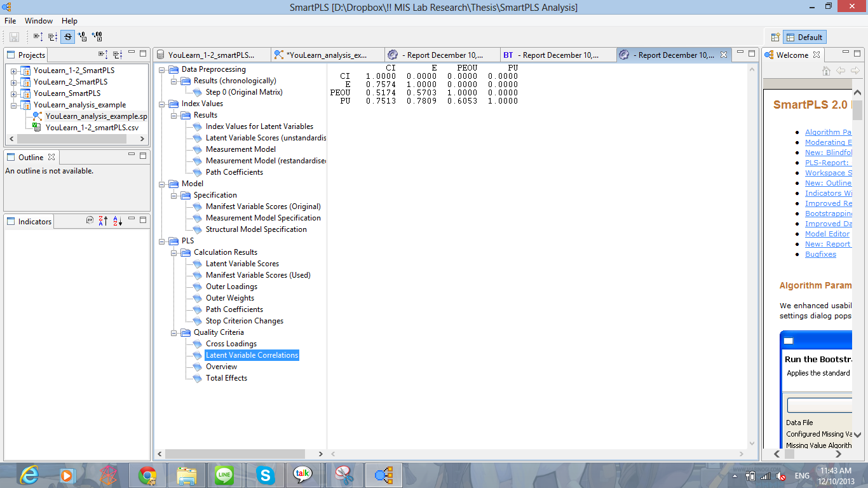Image resolution: width=868 pixels, height=488 pixels.
Task: Go to Home in Welcome view
Action: click(x=827, y=71)
